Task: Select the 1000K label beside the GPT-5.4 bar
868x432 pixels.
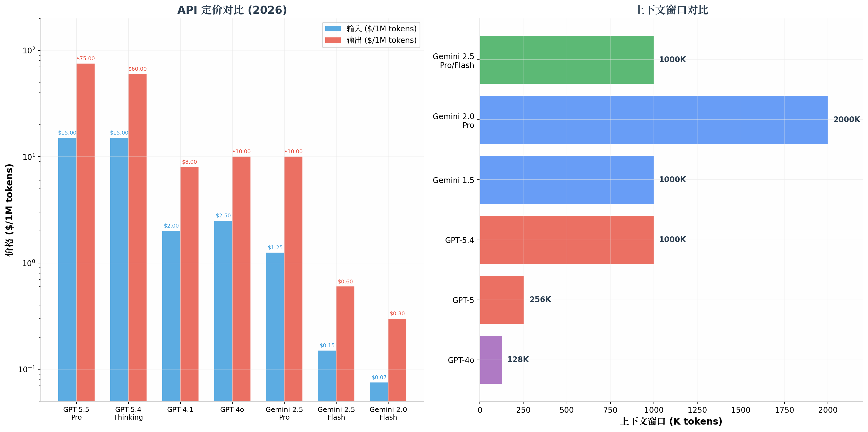Action: [x=672, y=239]
